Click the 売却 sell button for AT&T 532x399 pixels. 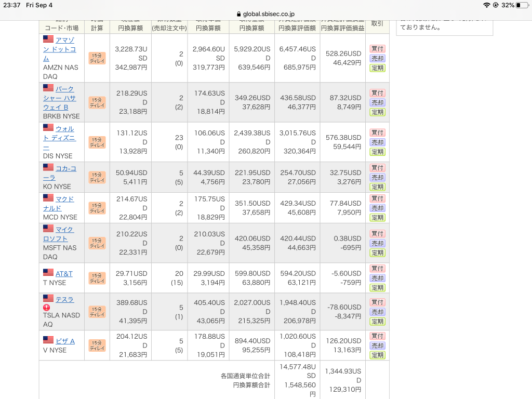click(377, 278)
